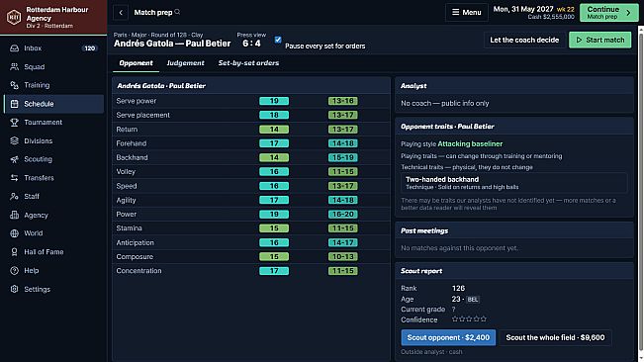The height and width of the screenshot is (362, 644).
Task: Click the Inbox 120 unread badge
Action: click(x=90, y=48)
